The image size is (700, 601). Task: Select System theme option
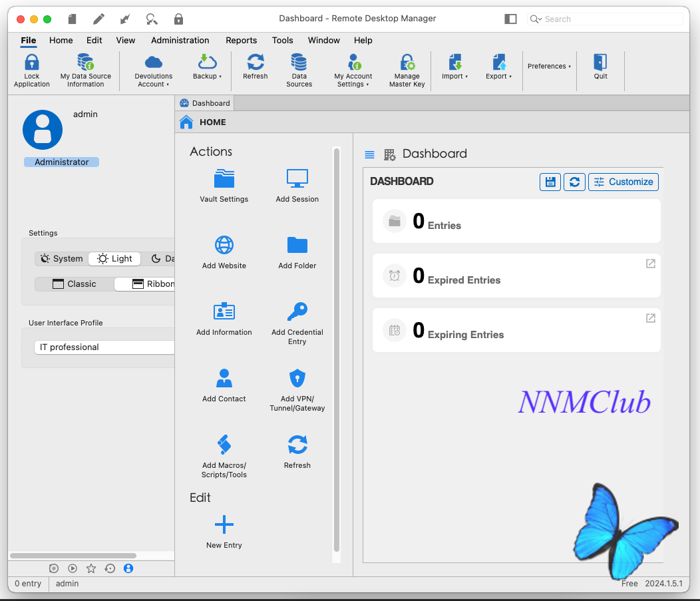[62, 258]
